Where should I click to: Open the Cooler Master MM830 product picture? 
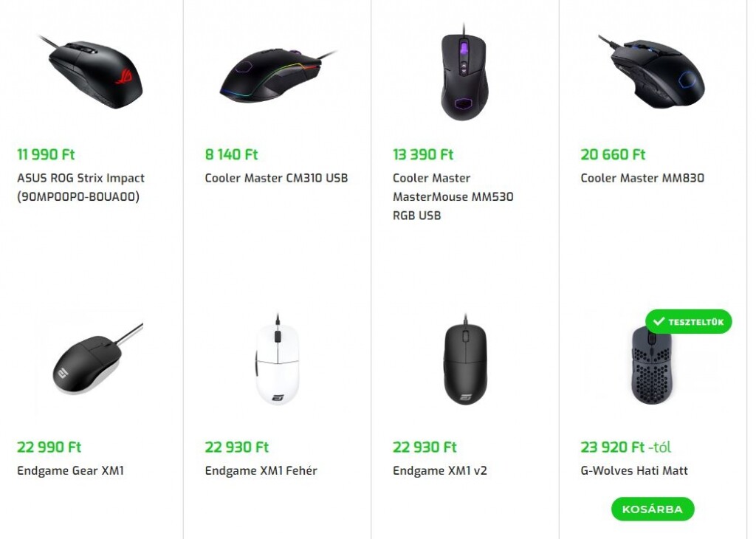point(652,74)
